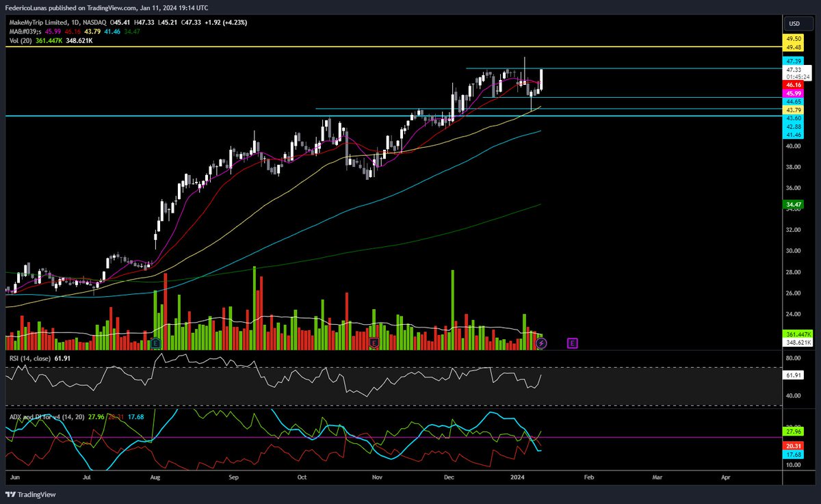Click the ADX and DI indicator legend
The width and height of the screenshot is (821, 504).
47,416
